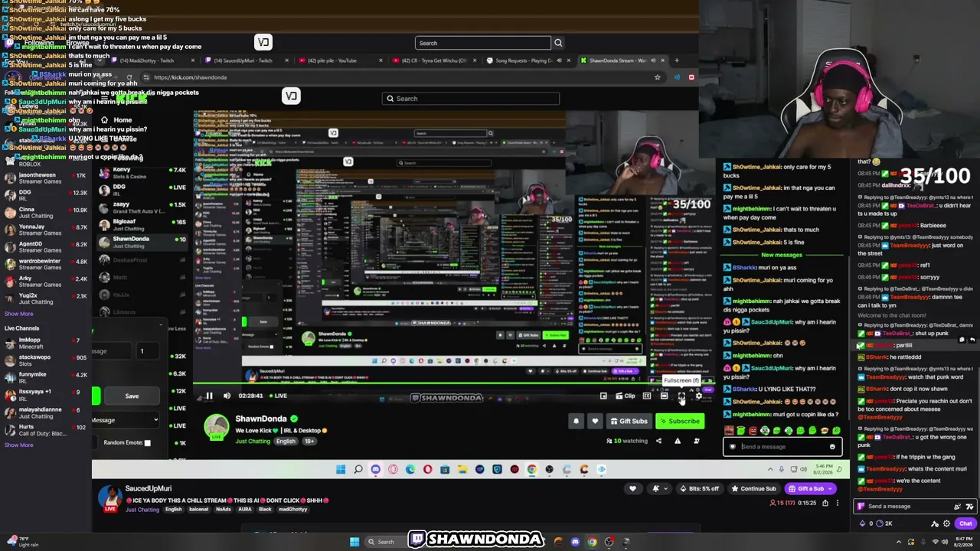Screen dimensions: 980x551
Task: Click Twitch Chat send button
Action: 965,523
